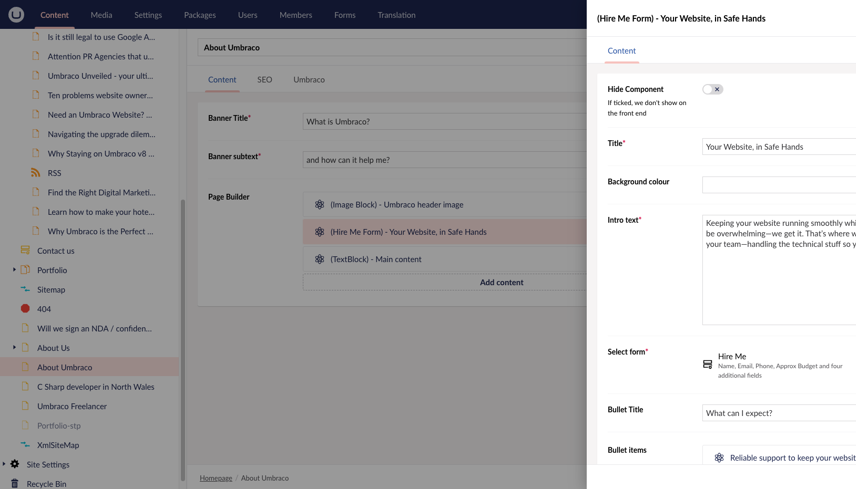
Task: Expand the Site Settings tree node
Action: [x=4, y=464]
